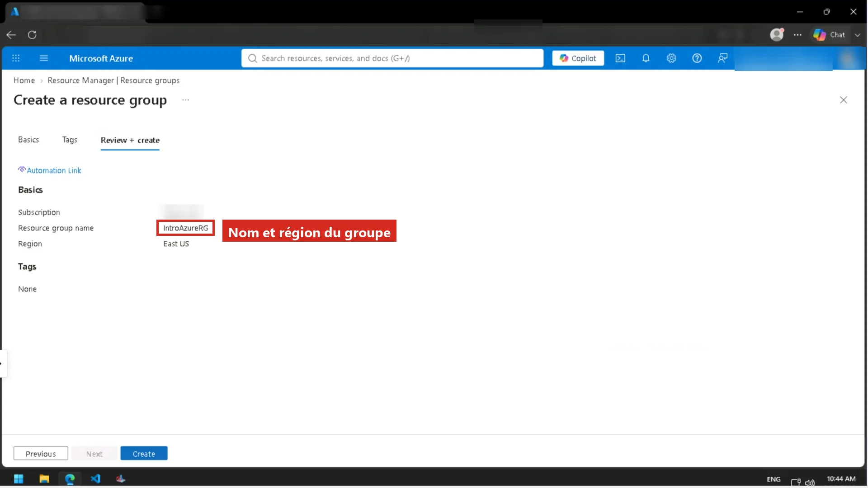Switch to the Basics tab

[x=28, y=140]
